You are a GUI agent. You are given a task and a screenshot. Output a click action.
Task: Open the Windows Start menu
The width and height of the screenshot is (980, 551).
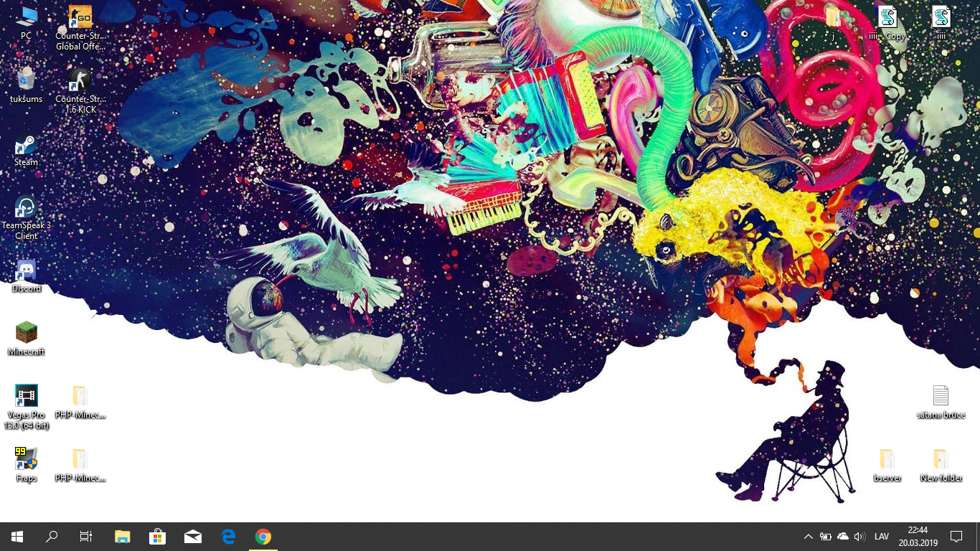pyautogui.click(x=17, y=537)
